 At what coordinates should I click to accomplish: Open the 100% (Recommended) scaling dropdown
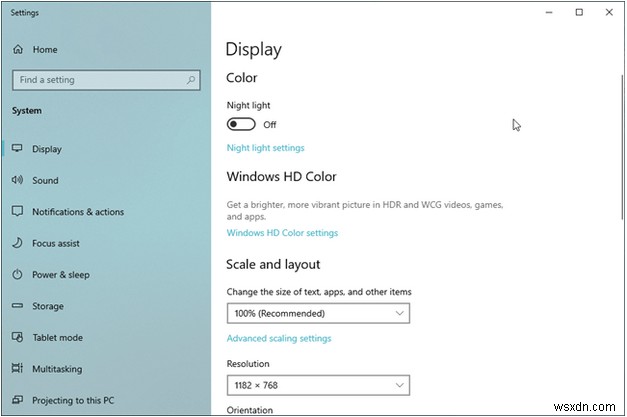[318, 313]
